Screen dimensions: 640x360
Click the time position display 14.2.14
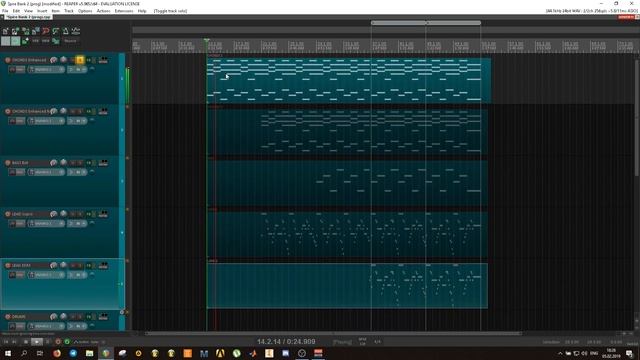click(x=286, y=342)
